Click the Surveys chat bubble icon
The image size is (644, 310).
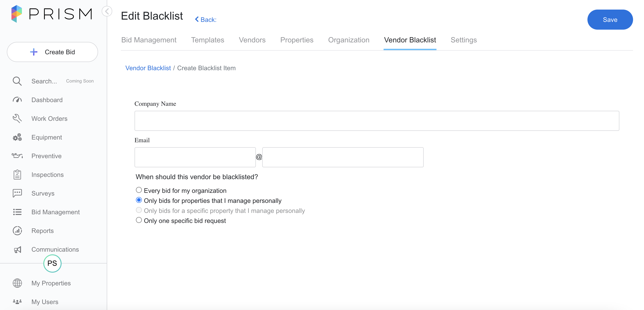(x=17, y=193)
